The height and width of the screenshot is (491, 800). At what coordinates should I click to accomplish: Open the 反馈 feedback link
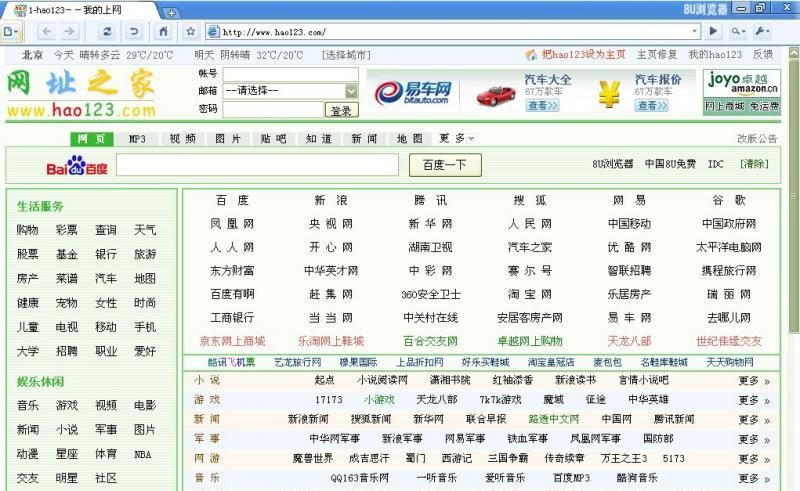point(763,54)
